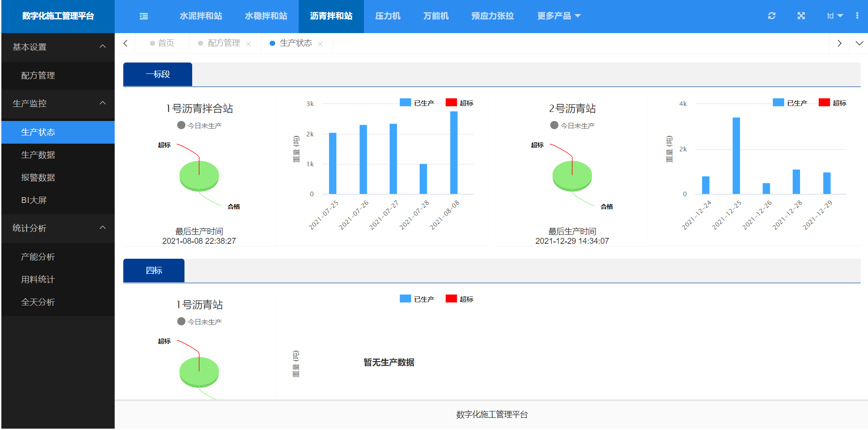Open 生产数据 in the sidebar
This screenshot has height=430, width=868.
[58, 155]
